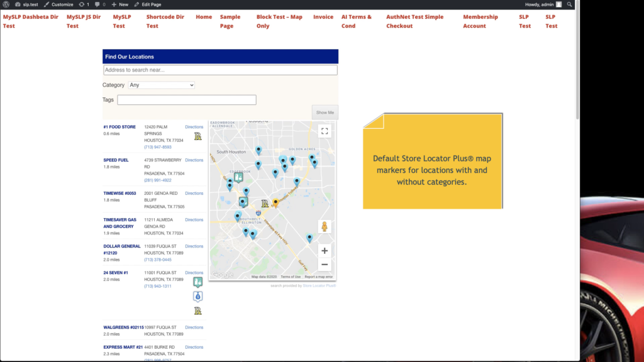Select the 24 SEVEN #1 result name
The image size is (644, 362).
116,273
